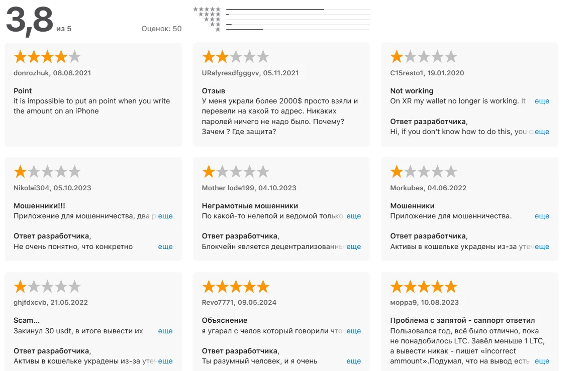588x371 pixels.
Task: Click the five-star rating distribution bar
Action: (x=298, y=10)
